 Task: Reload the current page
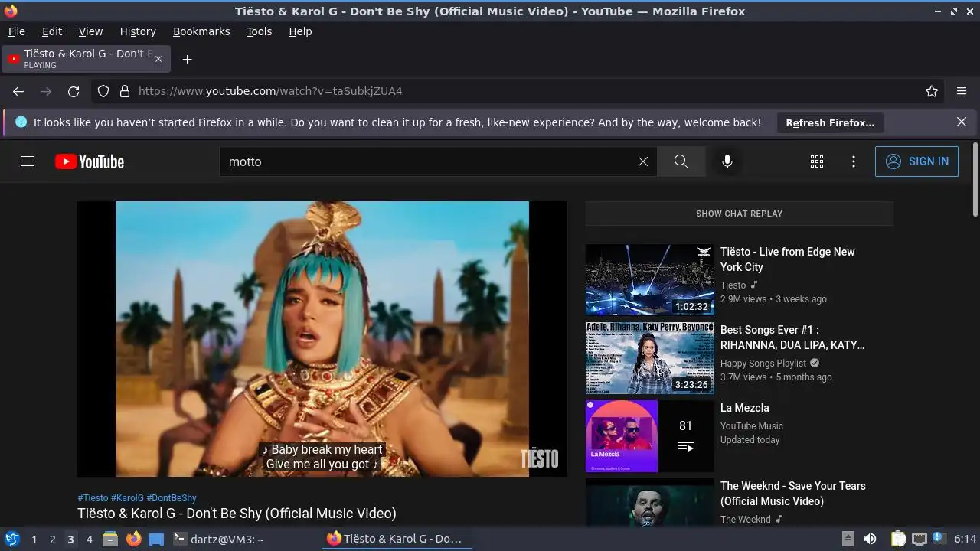pyautogui.click(x=73, y=91)
